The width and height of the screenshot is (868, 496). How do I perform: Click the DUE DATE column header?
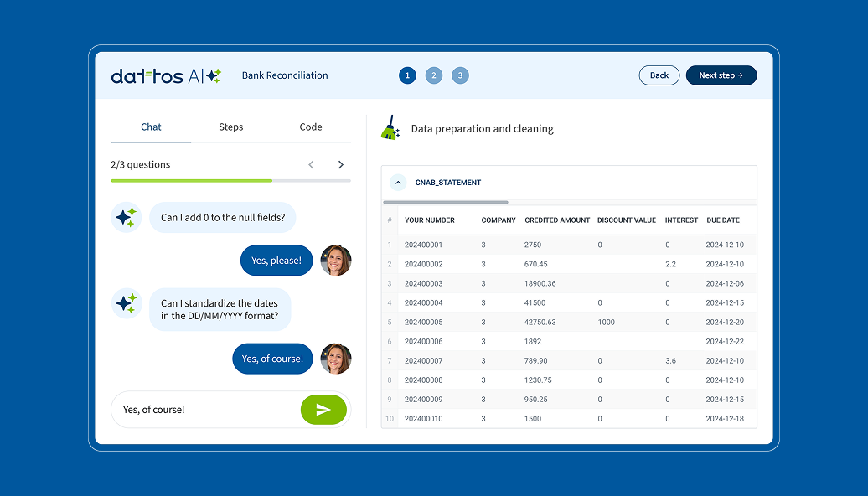point(723,220)
